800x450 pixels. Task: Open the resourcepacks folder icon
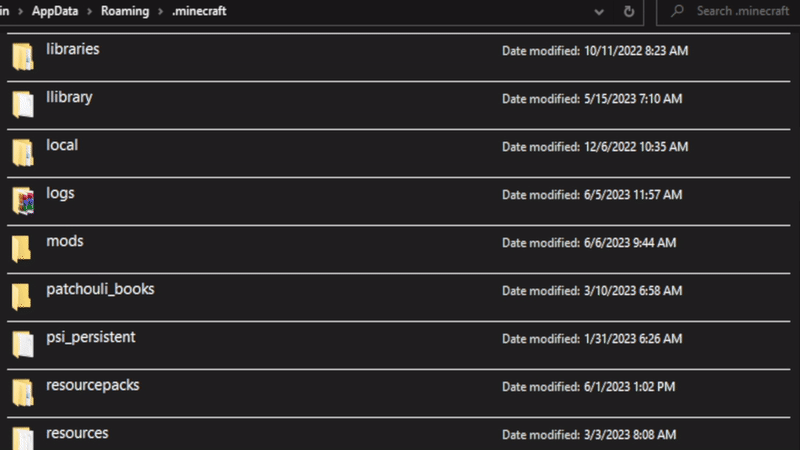tap(22, 392)
